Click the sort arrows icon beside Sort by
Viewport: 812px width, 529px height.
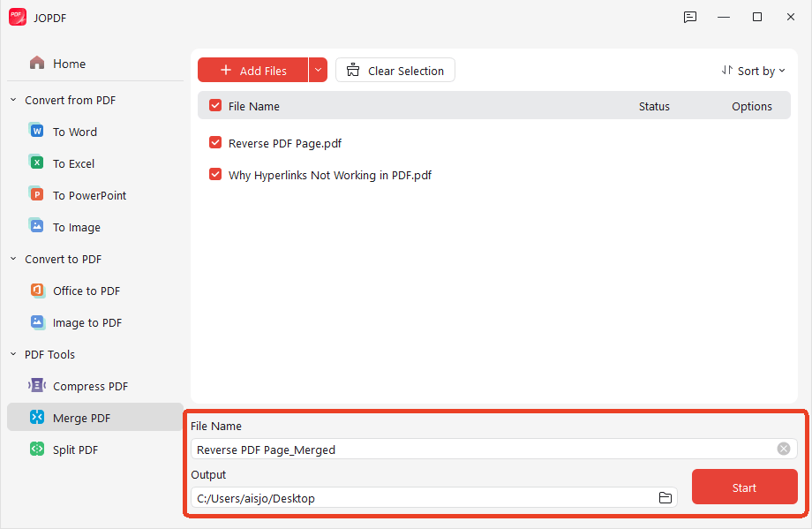727,70
